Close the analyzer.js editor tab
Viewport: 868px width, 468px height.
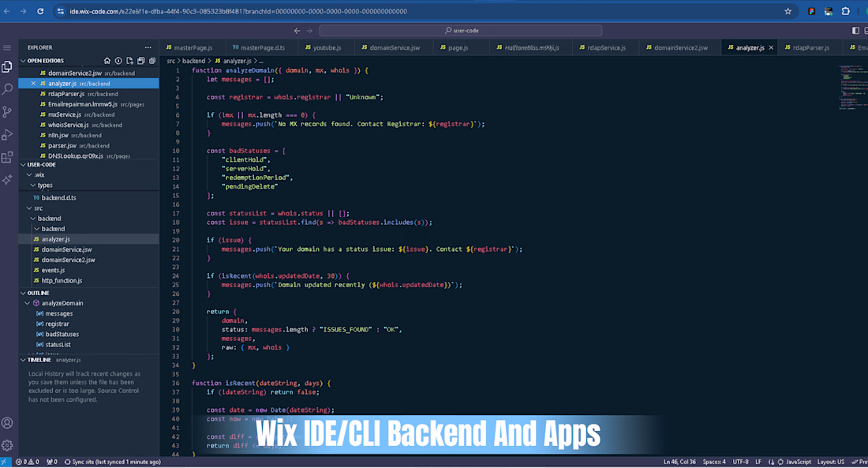pyautogui.click(x=771, y=47)
